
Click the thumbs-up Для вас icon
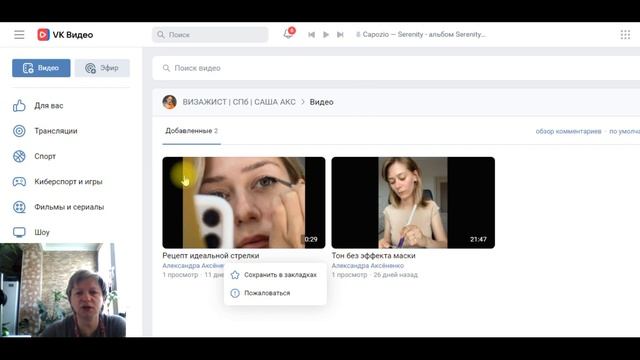19,106
